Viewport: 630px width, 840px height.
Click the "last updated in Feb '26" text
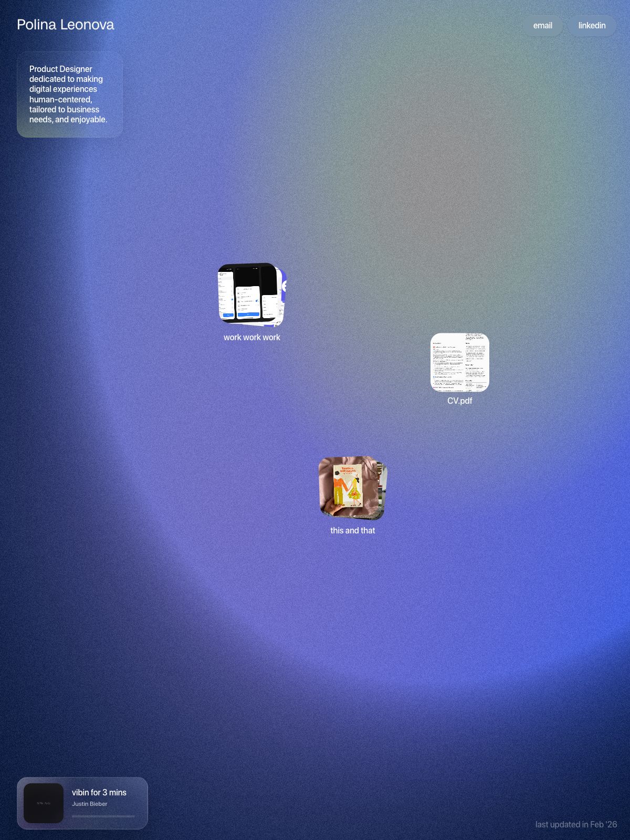576,825
